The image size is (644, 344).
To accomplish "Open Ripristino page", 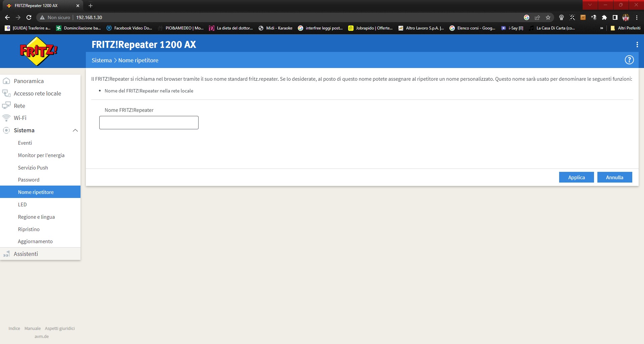I will pyautogui.click(x=29, y=229).
